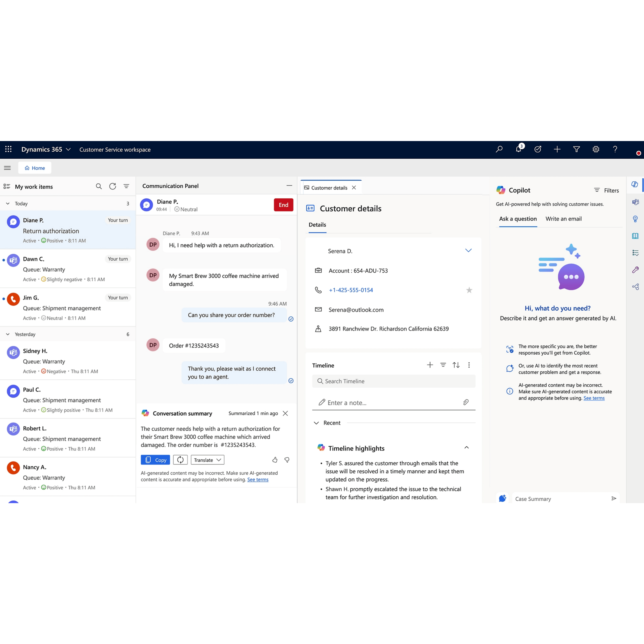The image size is (644, 644).
Task: Open the wrench icon in side rail
Action: click(x=635, y=270)
